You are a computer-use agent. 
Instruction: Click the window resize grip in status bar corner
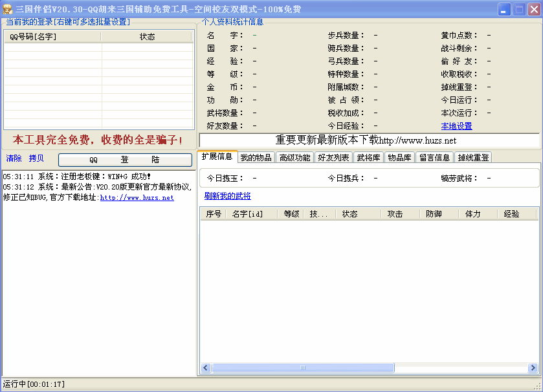pos(538,387)
